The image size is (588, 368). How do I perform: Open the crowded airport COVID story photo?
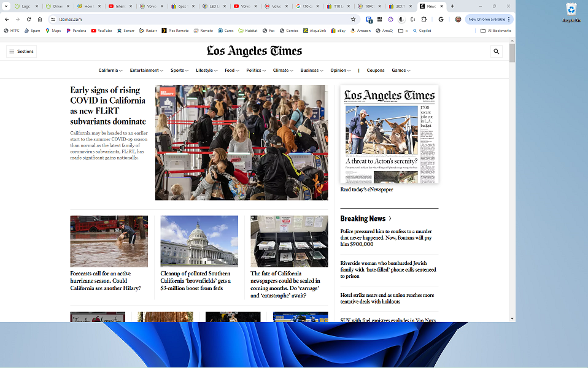click(241, 143)
